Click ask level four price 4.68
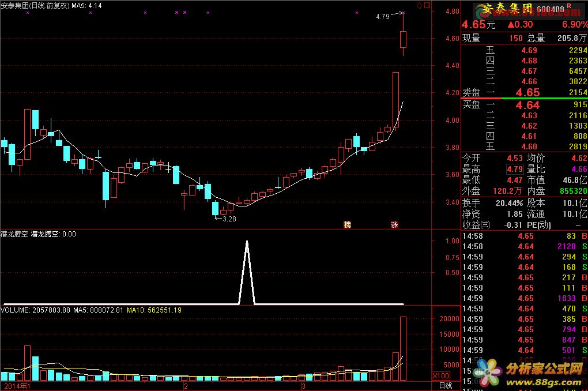 (x=529, y=61)
